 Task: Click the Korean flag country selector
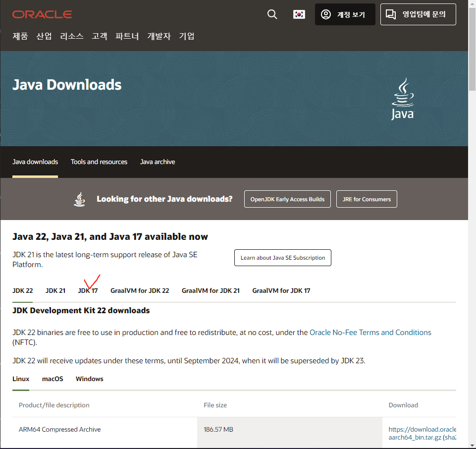coord(299,14)
